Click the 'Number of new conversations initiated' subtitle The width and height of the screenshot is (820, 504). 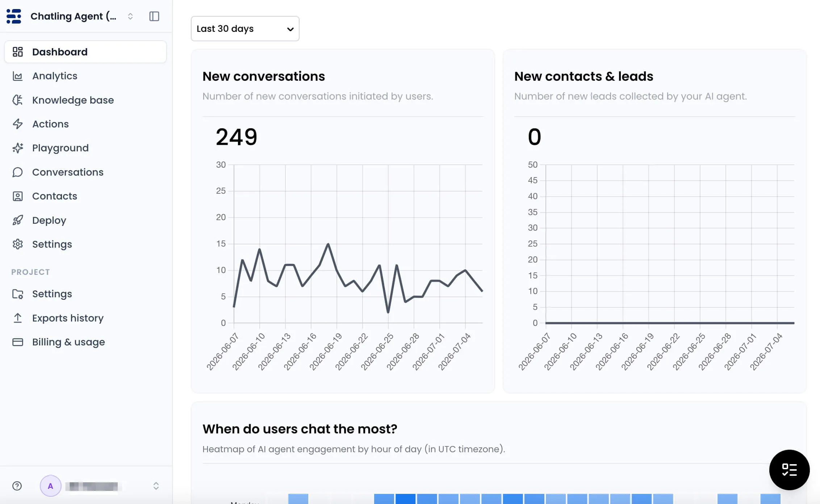pyautogui.click(x=318, y=96)
